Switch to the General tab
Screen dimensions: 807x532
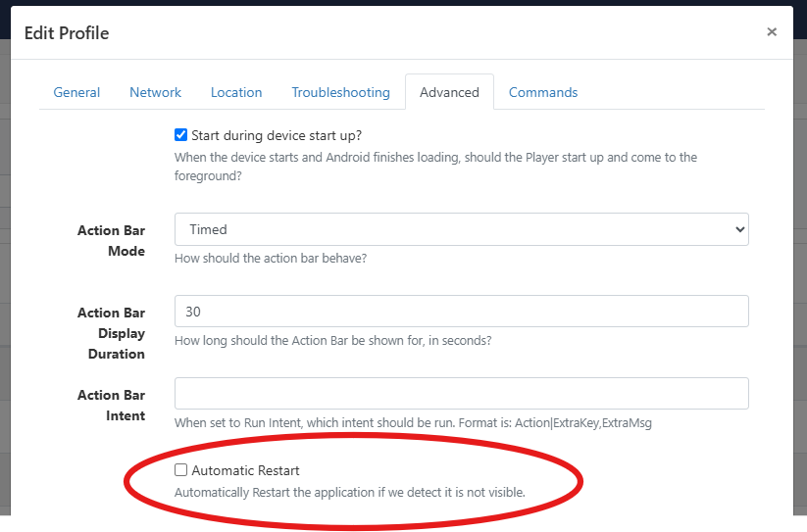point(76,92)
